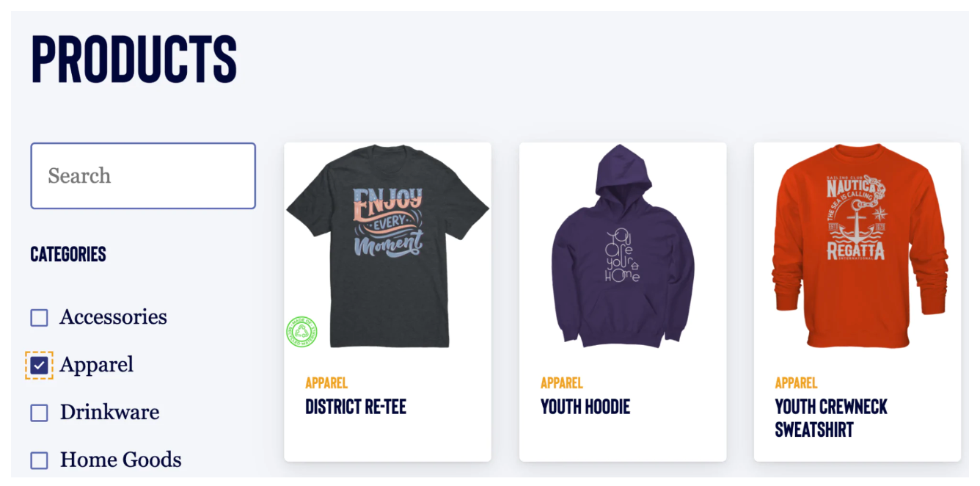Click Apparel tag above Youth Crewneck Sweatshirt

797,382
